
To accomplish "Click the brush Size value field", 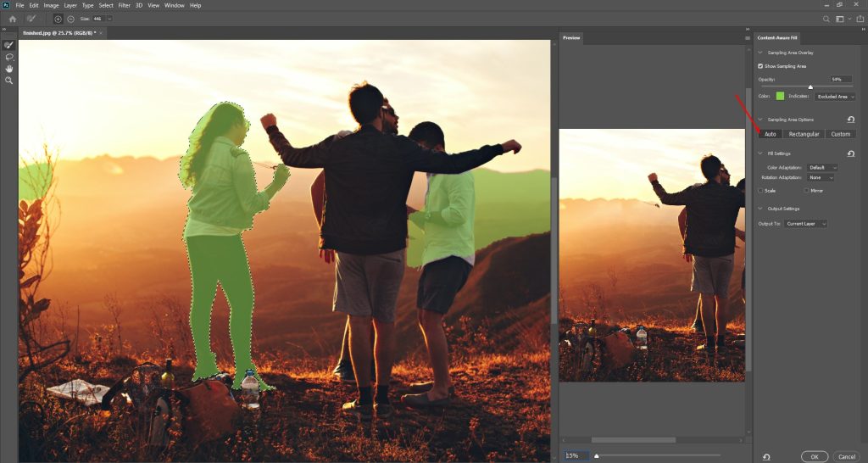I will [98, 19].
